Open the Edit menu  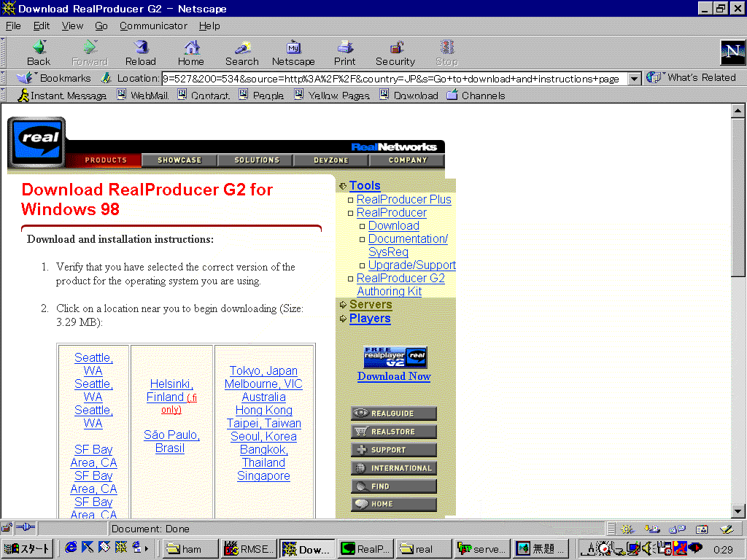coord(42,26)
